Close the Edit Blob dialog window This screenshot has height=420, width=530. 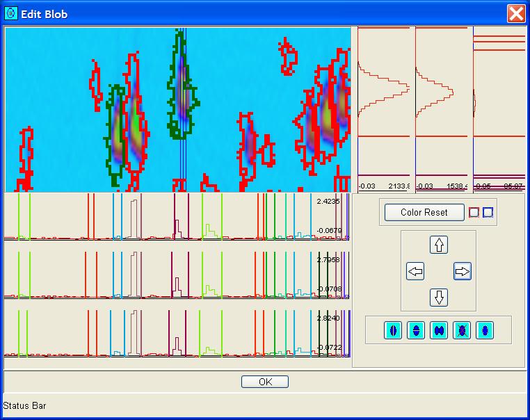pos(515,13)
